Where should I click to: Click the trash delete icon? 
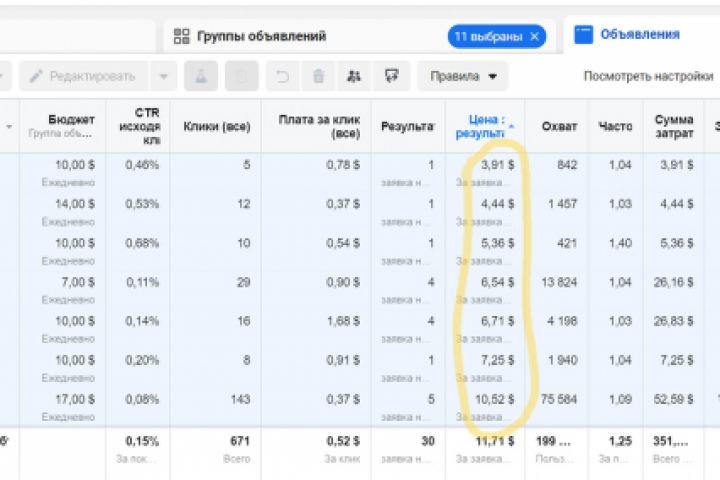pos(318,76)
